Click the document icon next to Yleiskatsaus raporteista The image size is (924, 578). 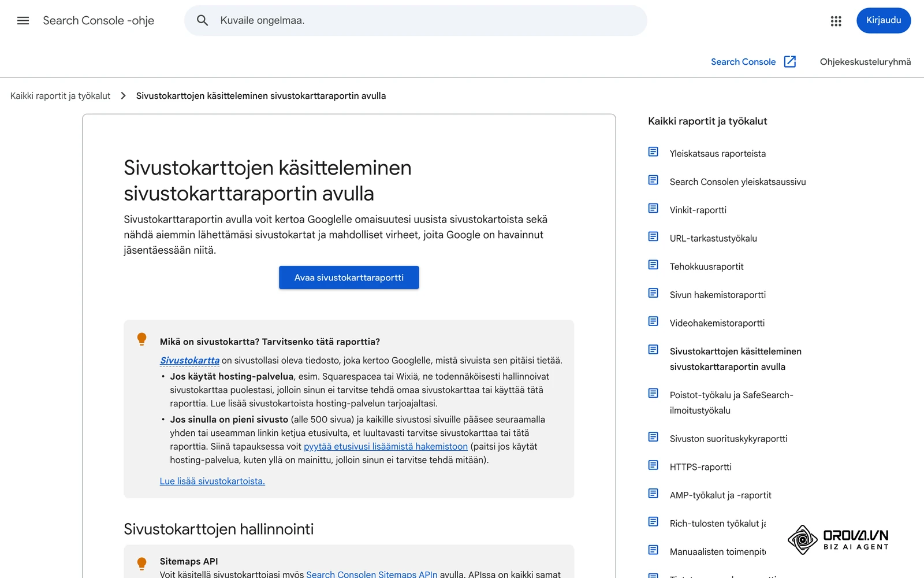click(653, 152)
